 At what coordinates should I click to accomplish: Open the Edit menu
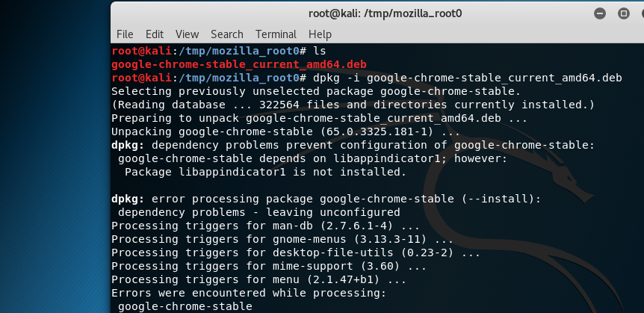(155, 34)
